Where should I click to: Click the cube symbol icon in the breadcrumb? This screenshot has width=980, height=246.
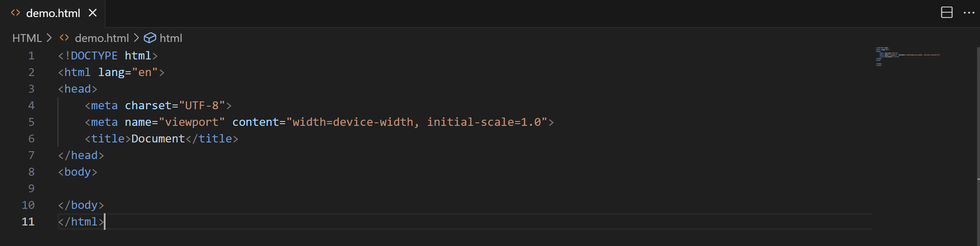pyautogui.click(x=150, y=38)
